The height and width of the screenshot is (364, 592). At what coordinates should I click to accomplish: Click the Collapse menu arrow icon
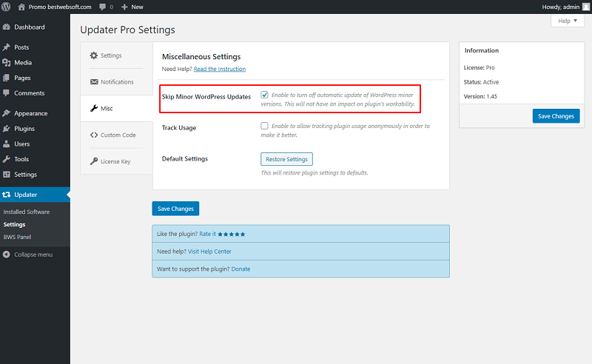[x=6, y=255]
